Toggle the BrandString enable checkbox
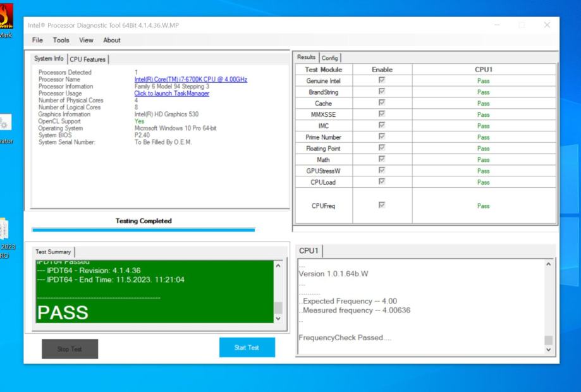This screenshot has width=581, height=392. [x=382, y=91]
